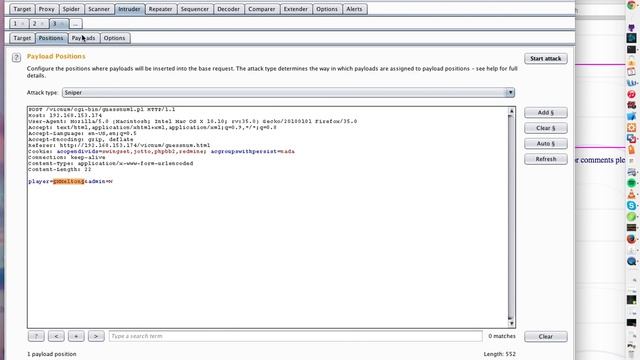Open Spotify green icon in dock
The width and height of the screenshot is (640, 360).
click(631, 183)
